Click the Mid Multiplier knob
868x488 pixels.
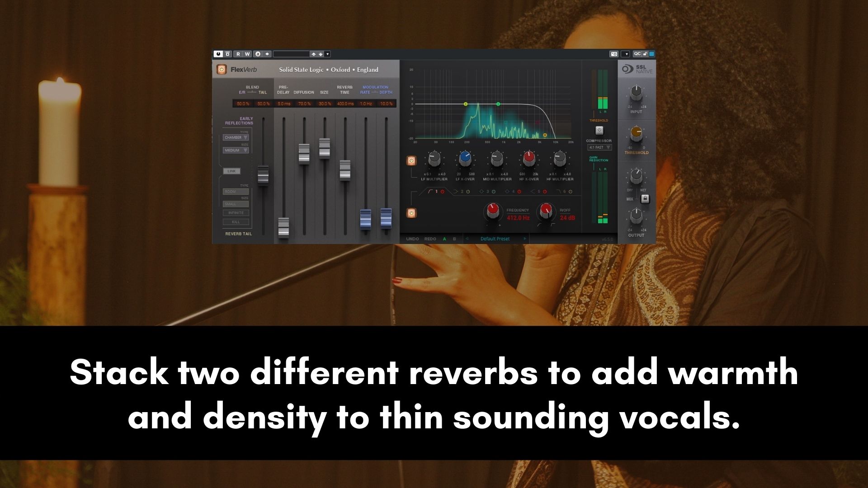(x=497, y=159)
